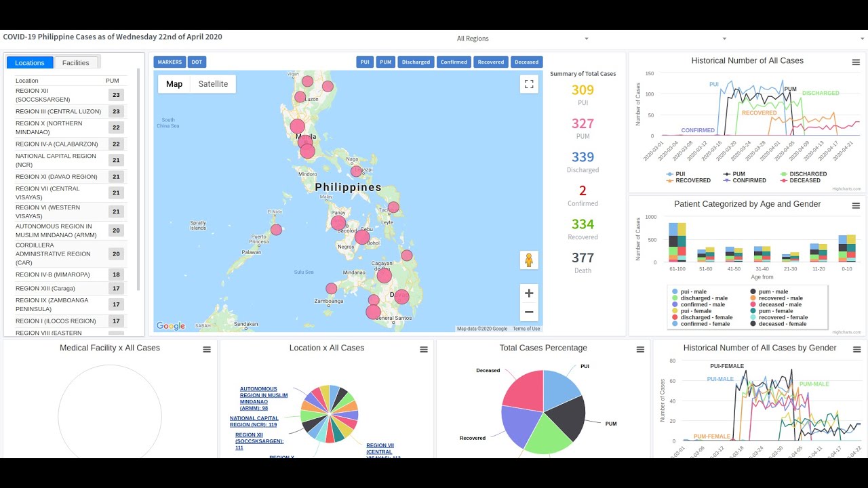Viewport: 868px width, 488px height.
Task: Filter map by Confirmed button
Action: click(454, 62)
